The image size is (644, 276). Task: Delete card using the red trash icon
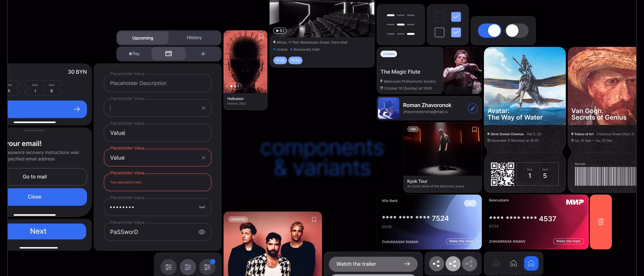pyautogui.click(x=601, y=222)
